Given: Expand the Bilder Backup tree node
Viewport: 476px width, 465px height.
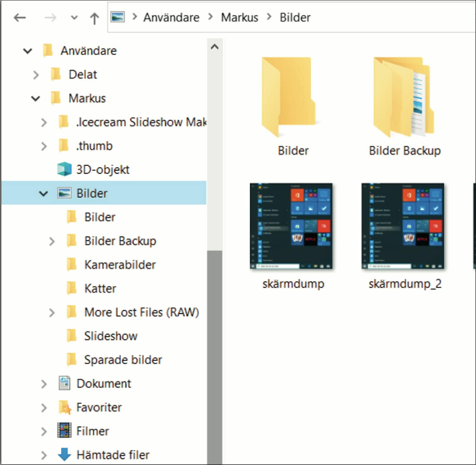Looking at the screenshot, I should [52, 242].
